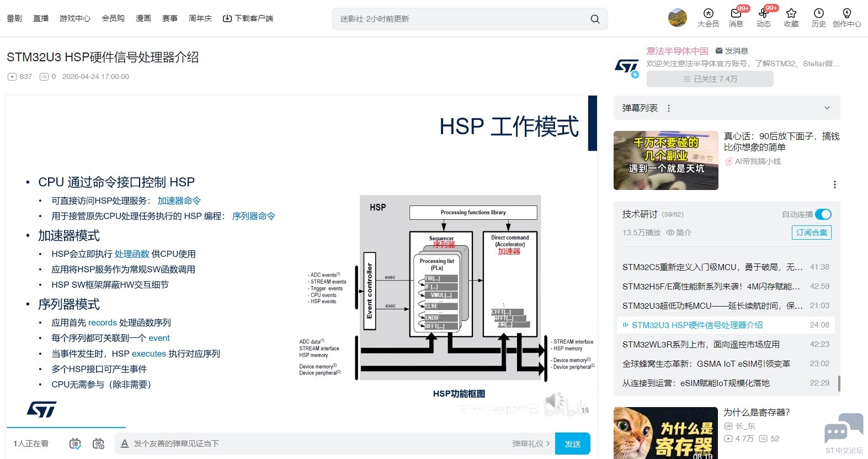
Task: Open the ST中文论坛 chat bubble icon
Action: (x=844, y=429)
